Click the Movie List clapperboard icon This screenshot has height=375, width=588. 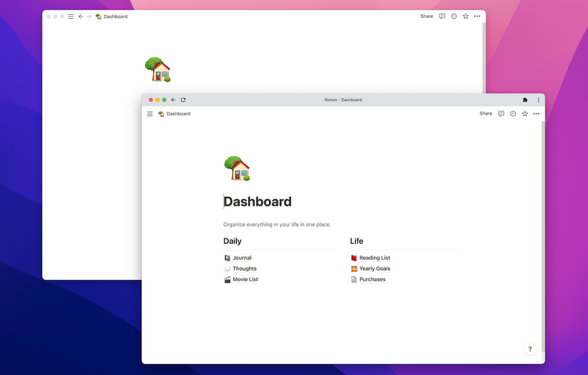pos(227,279)
